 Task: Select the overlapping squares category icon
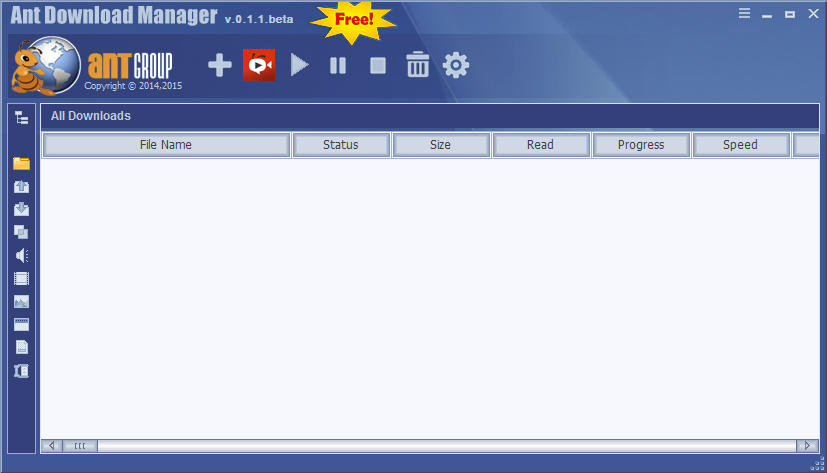[22, 232]
